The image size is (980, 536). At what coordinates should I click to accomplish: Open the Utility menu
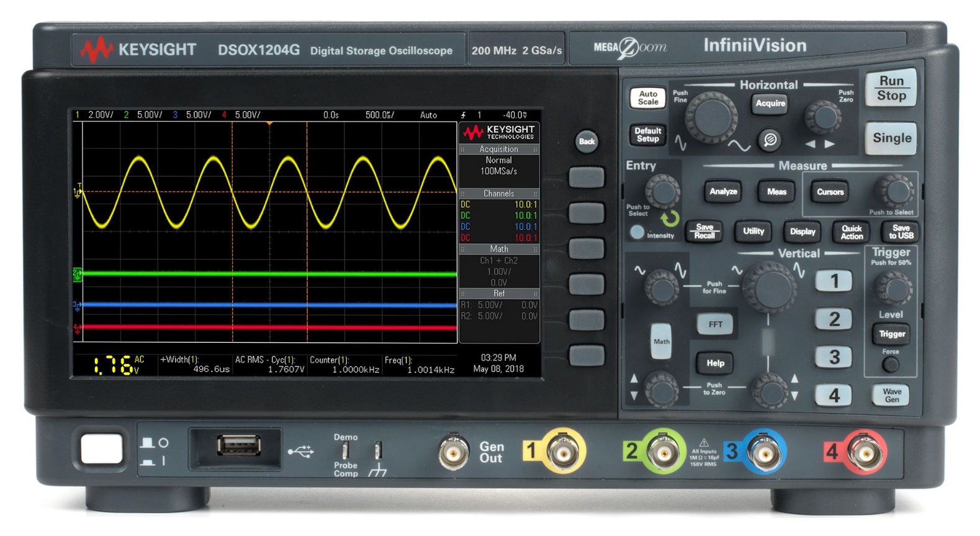click(x=753, y=232)
